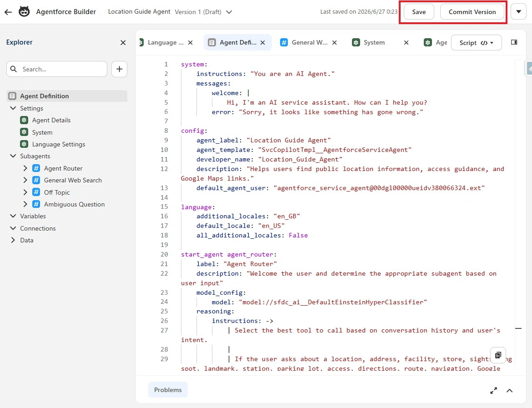Close the Language tab
This screenshot has height=408, width=532.
pyautogui.click(x=191, y=42)
